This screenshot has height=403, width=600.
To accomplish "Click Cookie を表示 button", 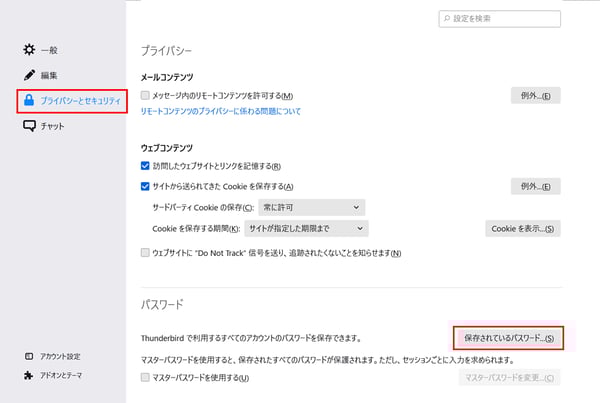I will click(523, 228).
